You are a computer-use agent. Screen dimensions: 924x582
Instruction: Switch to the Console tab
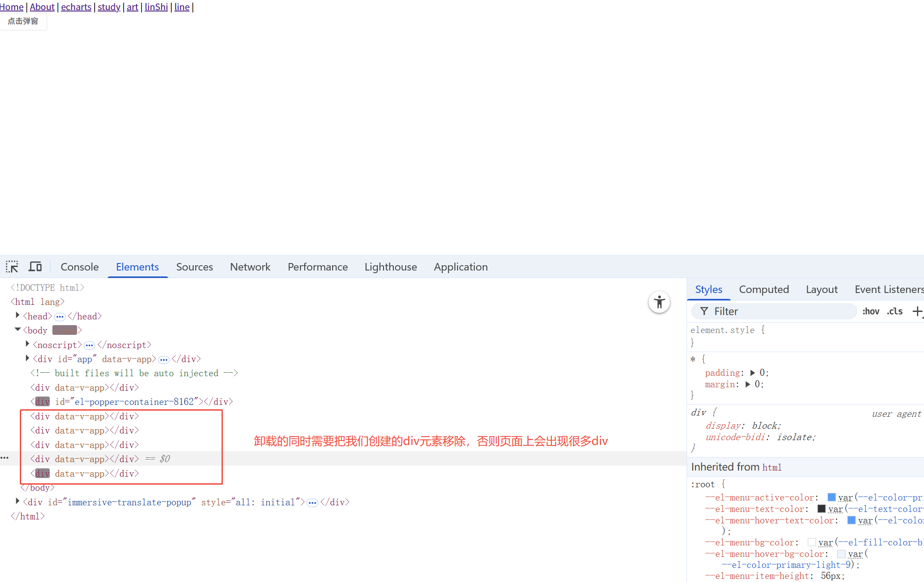[x=80, y=267]
